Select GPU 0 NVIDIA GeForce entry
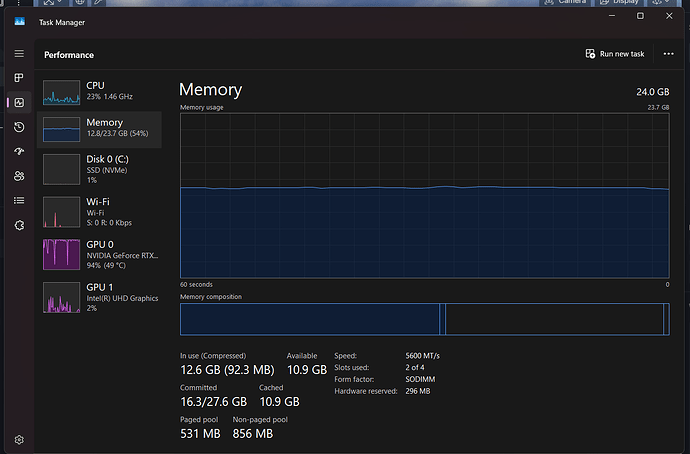Screen dimensions: 690x454 99,256
